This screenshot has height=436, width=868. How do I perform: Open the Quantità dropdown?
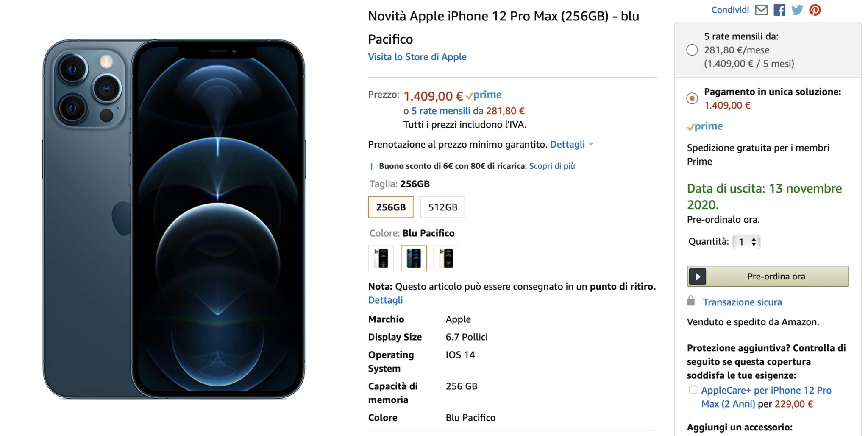pyautogui.click(x=746, y=241)
